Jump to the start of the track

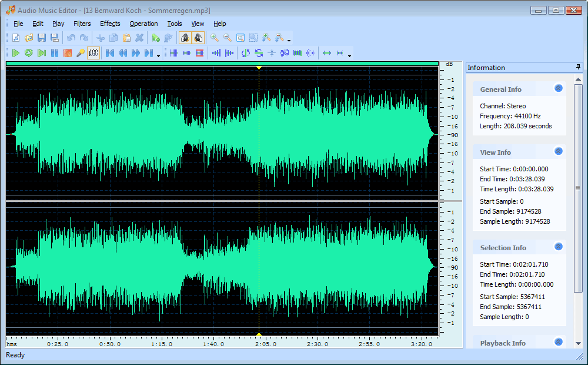pyautogui.click(x=110, y=53)
